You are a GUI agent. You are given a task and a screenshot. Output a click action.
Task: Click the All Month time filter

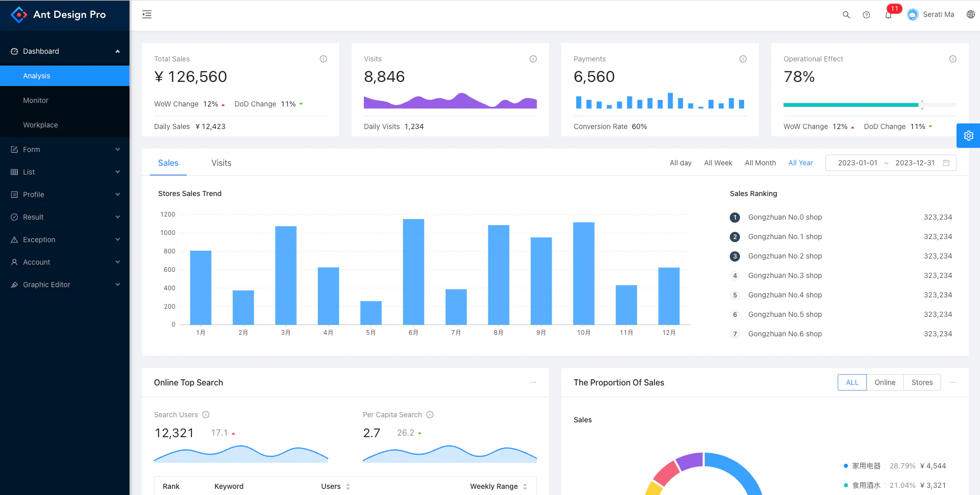coord(760,163)
